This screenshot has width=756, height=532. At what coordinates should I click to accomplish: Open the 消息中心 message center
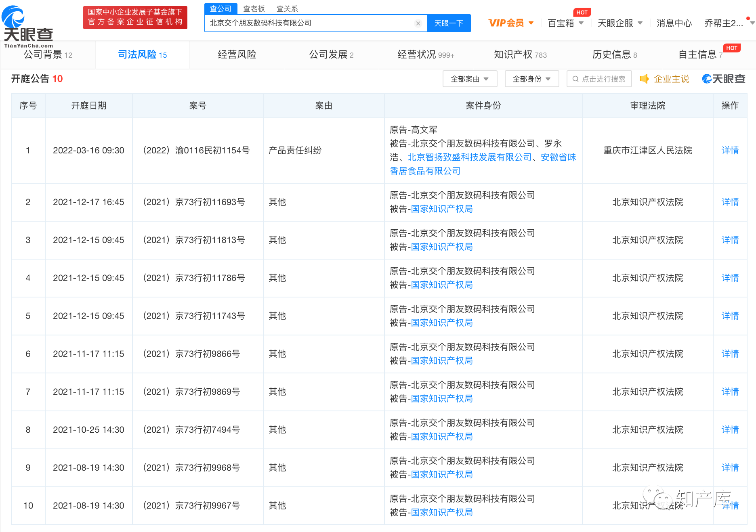[674, 23]
